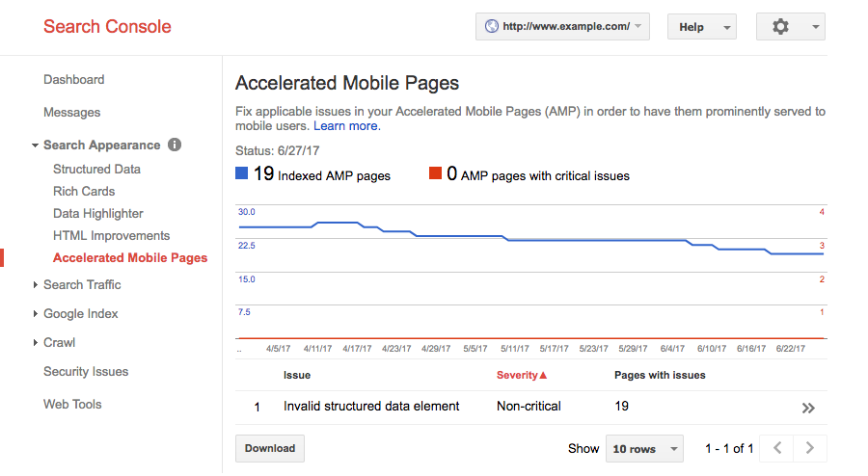Open Messages in the sidebar
Viewport: 868px width, 476px height.
click(x=72, y=112)
